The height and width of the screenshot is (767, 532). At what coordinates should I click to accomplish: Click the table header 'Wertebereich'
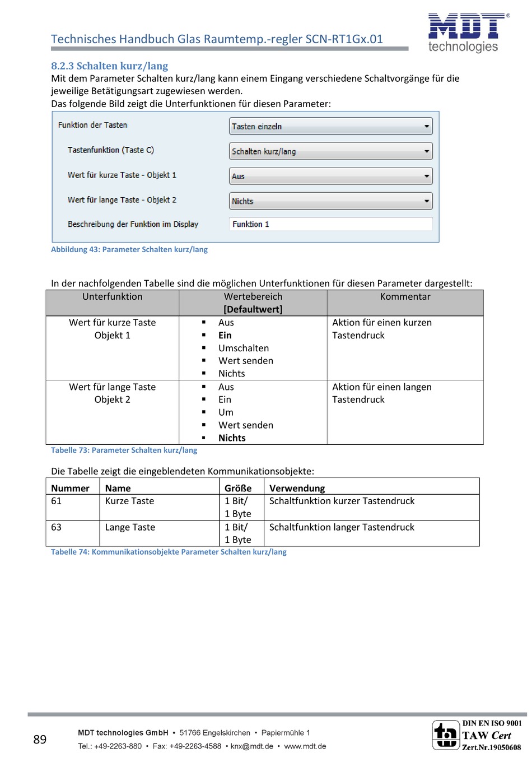253,297
